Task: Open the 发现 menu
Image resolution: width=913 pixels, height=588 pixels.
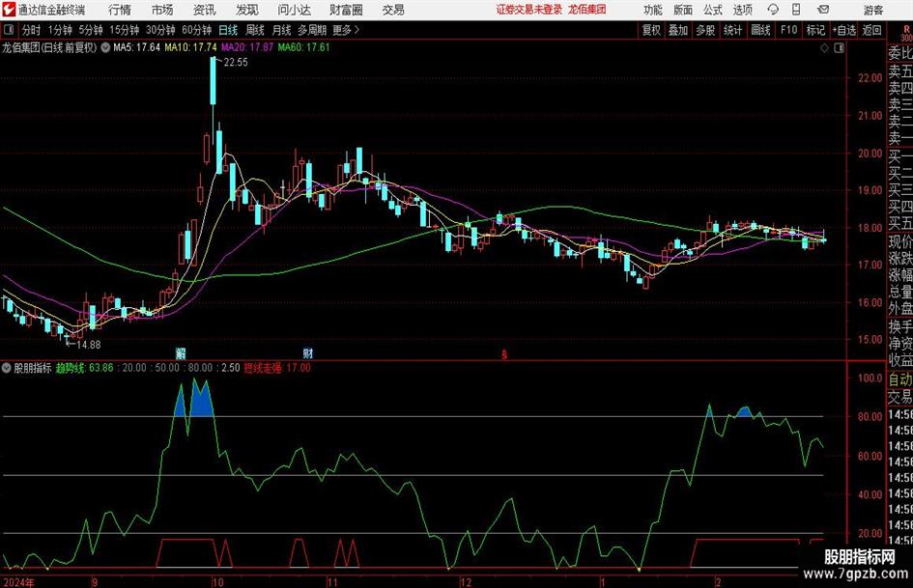Action: [247, 10]
